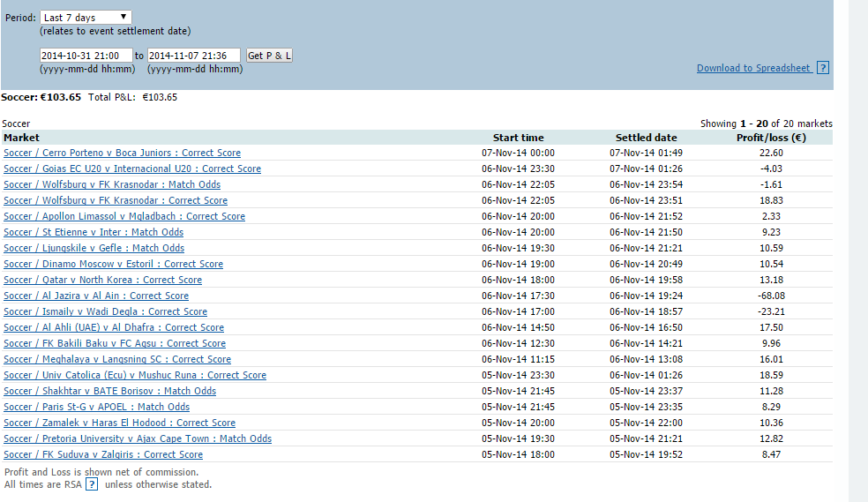Open Paris St-G v APOEL Match Odds
The width and height of the screenshot is (868, 502).
point(96,407)
